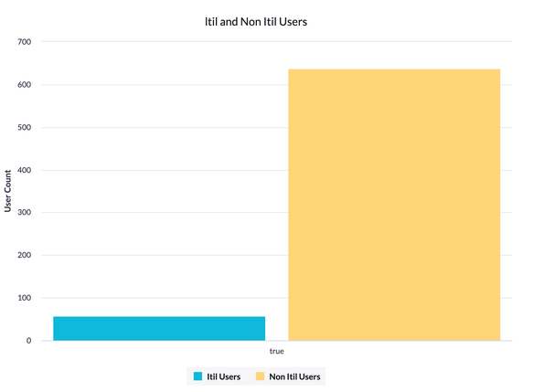Click the legend box background between entries
The width and height of the screenshot is (534, 392).
coord(249,376)
